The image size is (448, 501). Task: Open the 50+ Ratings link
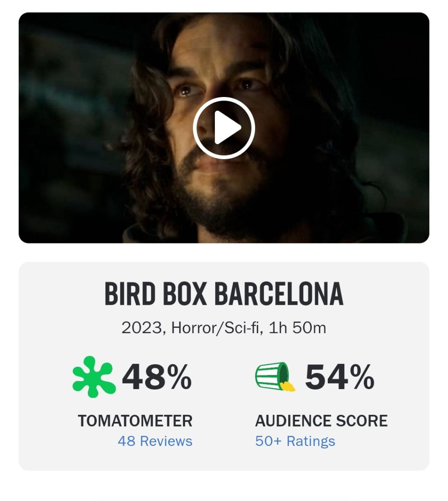tap(295, 441)
